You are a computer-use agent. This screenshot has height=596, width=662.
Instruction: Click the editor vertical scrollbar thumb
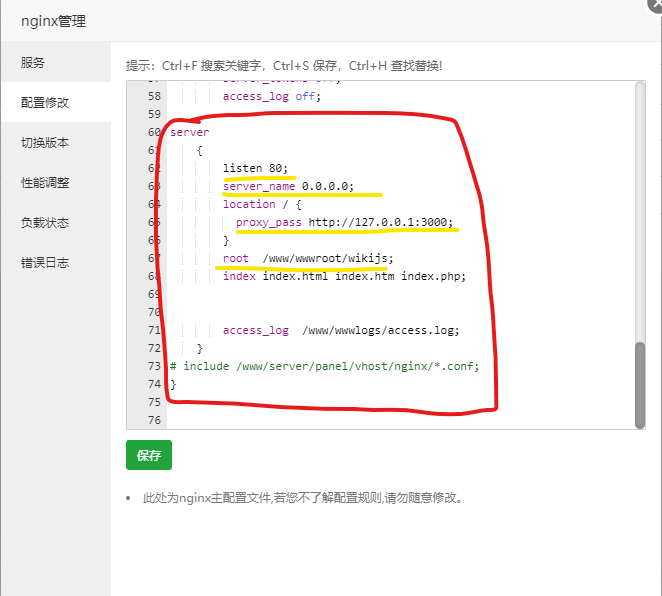coord(640,385)
